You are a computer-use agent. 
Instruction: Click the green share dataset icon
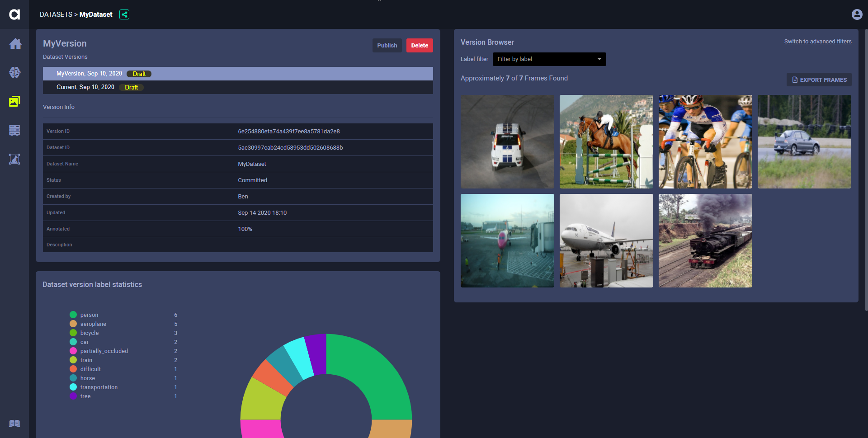tap(124, 14)
